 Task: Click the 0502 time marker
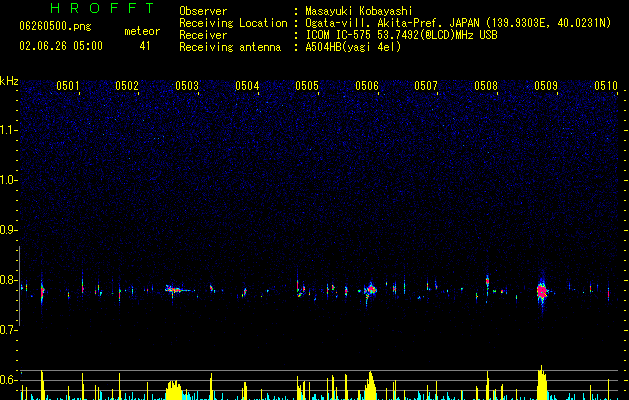pos(127,85)
